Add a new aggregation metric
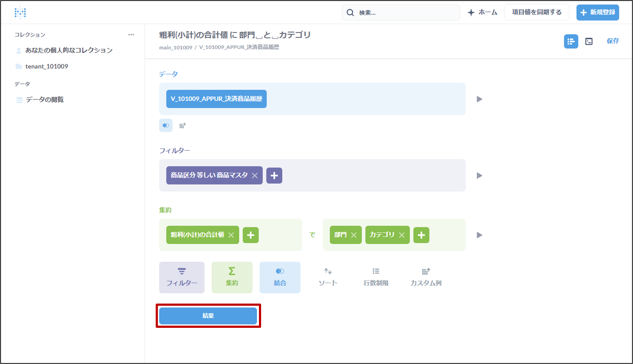633x364 pixels. (x=250, y=235)
